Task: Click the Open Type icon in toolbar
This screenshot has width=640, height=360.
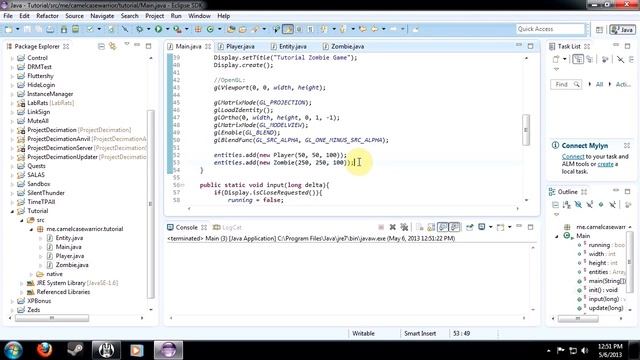Action: (231, 29)
